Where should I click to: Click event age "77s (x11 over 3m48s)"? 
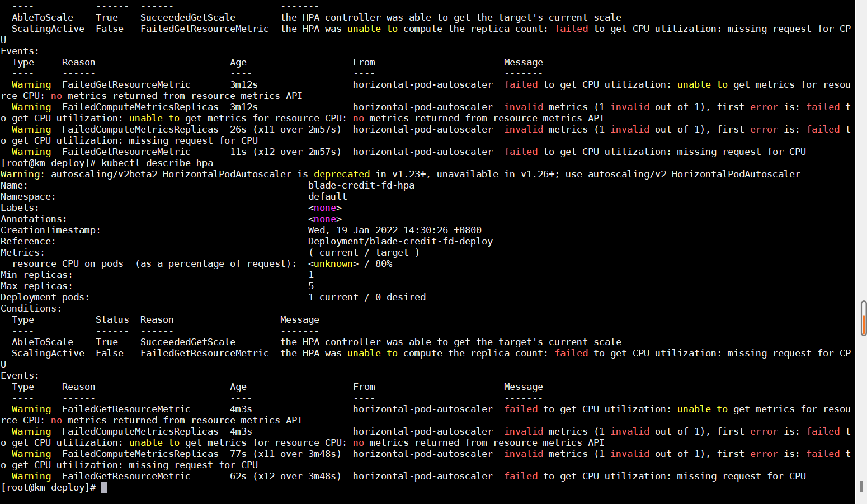point(286,454)
